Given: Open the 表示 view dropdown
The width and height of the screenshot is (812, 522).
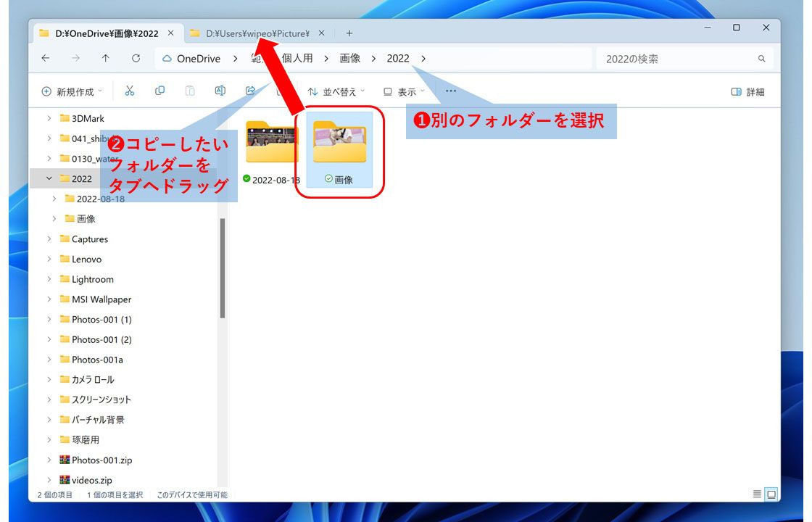Looking at the screenshot, I should pos(404,91).
